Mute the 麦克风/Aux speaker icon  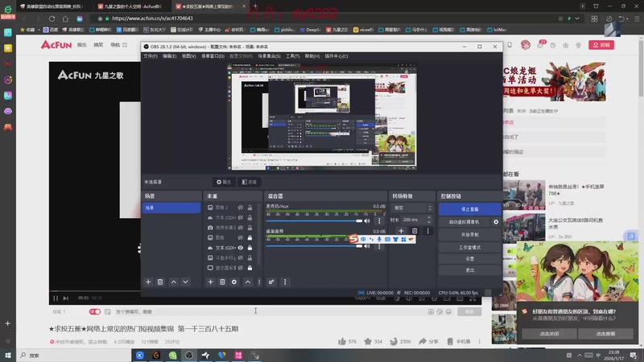[367, 220]
